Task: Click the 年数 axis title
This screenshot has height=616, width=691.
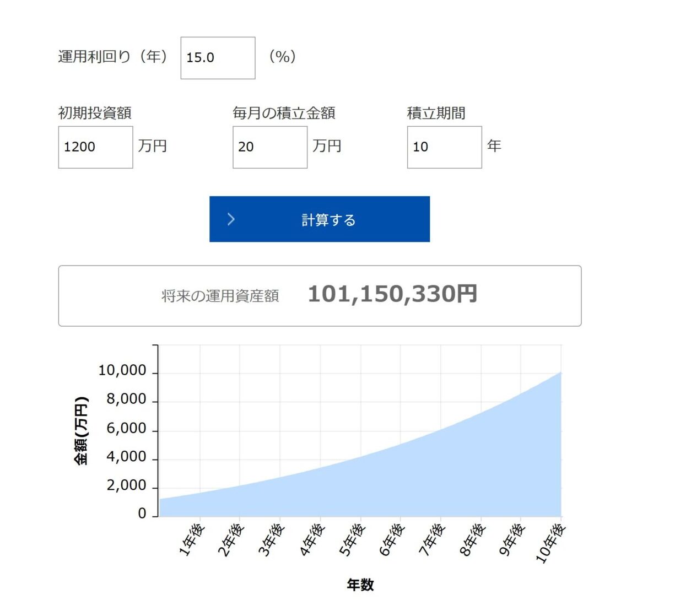Action: click(360, 585)
